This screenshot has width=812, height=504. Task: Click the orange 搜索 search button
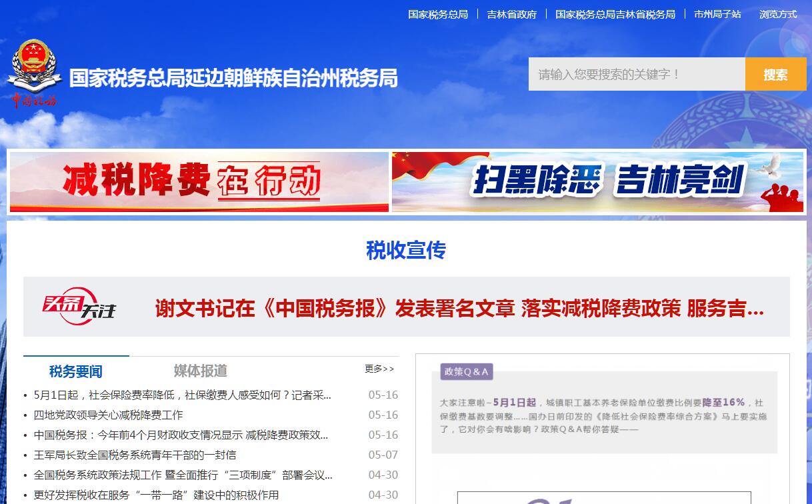click(x=775, y=74)
